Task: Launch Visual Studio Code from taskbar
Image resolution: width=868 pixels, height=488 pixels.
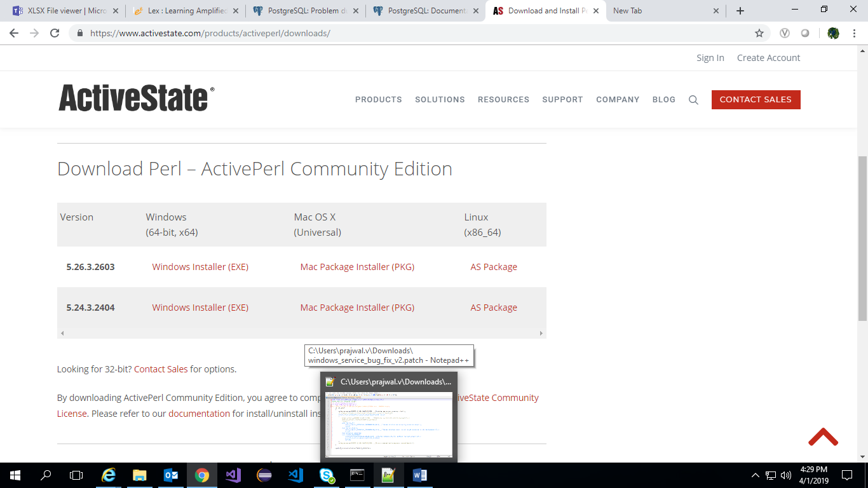Action: point(295,475)
